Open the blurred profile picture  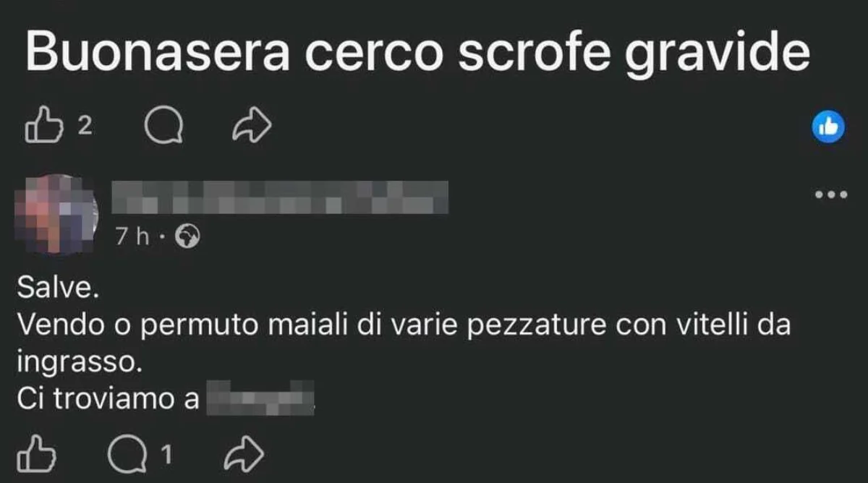(56, 214)
